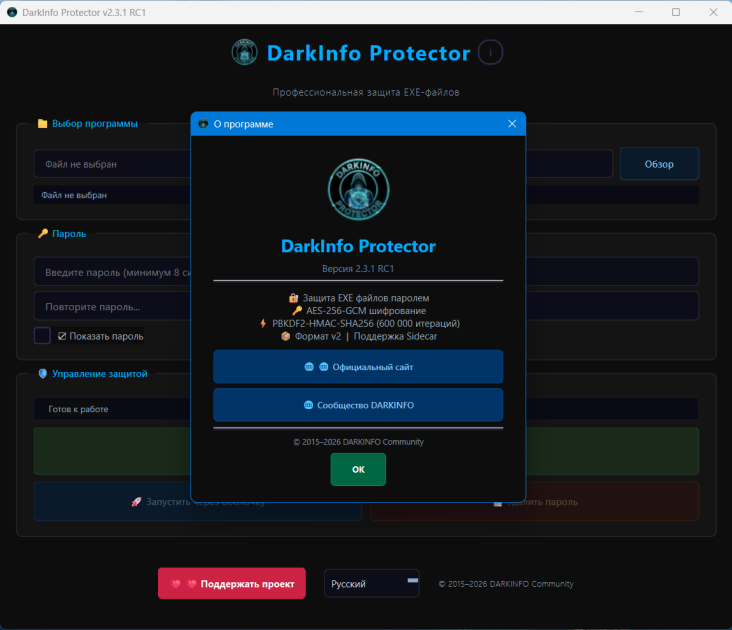Click the box icon beside Формат v2
The image size is (732, 630).
point(286,336)
